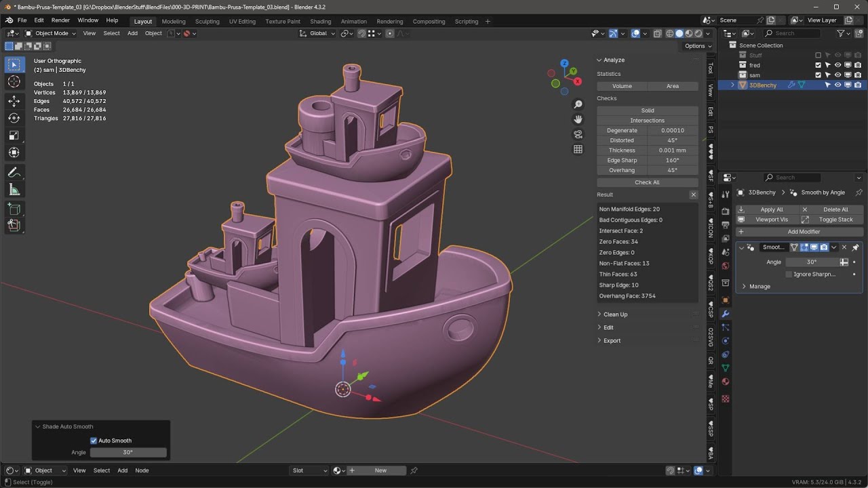This screenshot has width=868, height=488.
Task: Pin the properties editor context
Action: [859, 192]
